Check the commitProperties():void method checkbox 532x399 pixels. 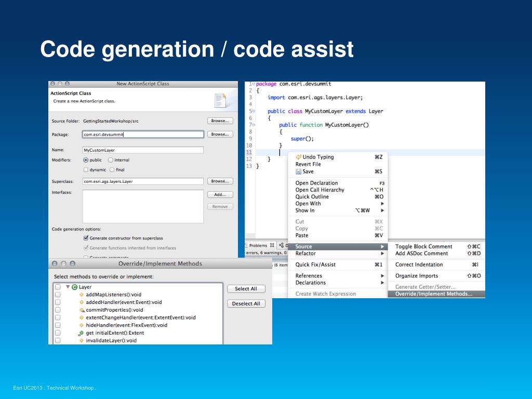tap(58, 310)
